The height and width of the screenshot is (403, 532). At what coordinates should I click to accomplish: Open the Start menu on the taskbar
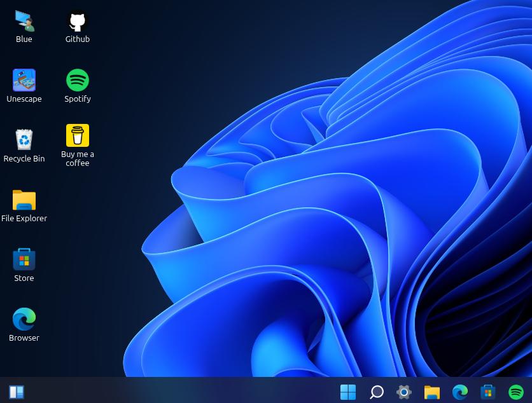pyautogui.click(x=348, y=392)
